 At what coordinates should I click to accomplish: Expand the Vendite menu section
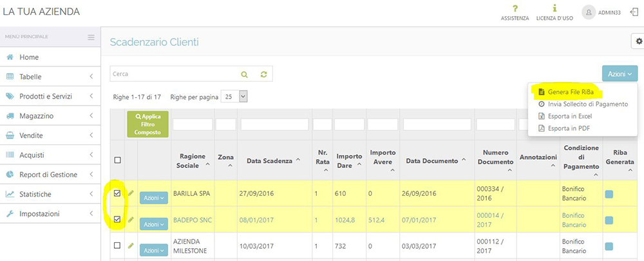50,135
